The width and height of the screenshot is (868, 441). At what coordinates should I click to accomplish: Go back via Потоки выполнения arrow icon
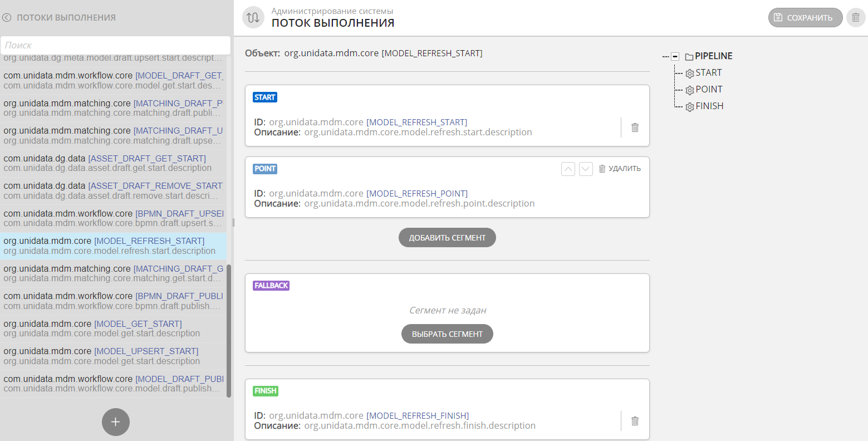click(7, 17)
